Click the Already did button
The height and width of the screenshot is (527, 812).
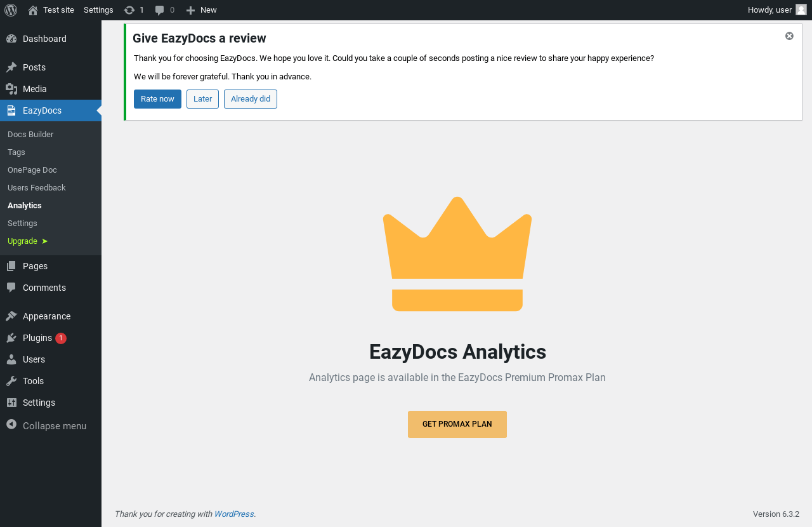click(251, 99)
